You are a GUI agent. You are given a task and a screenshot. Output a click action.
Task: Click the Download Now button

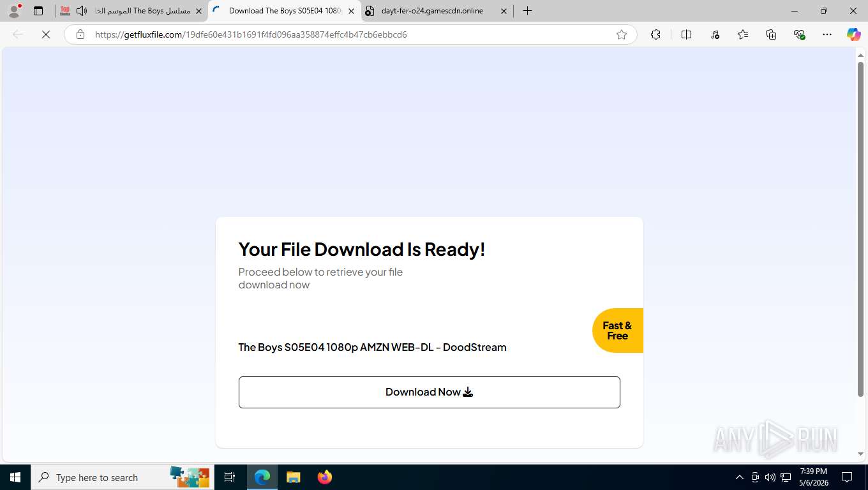[430, 392]
